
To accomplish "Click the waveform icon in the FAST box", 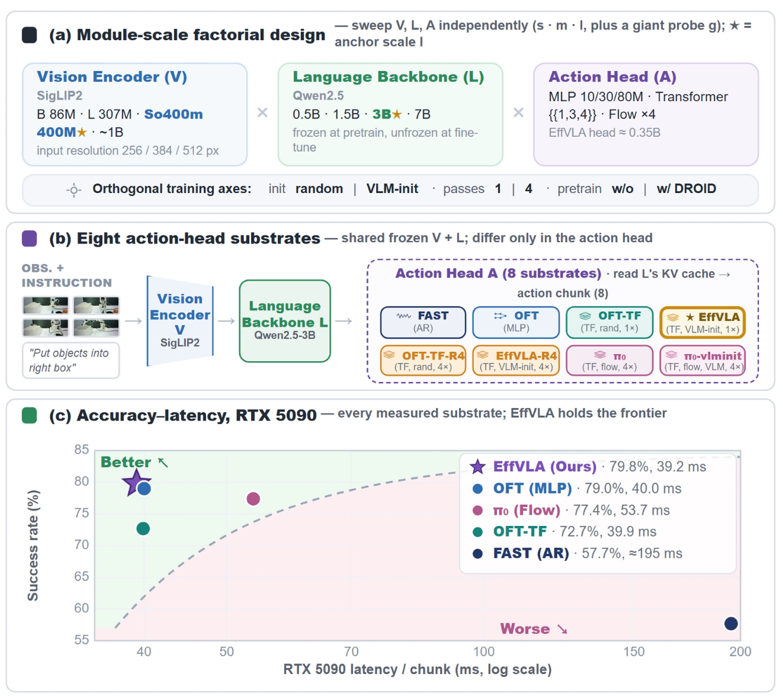I will click(403, 316).
